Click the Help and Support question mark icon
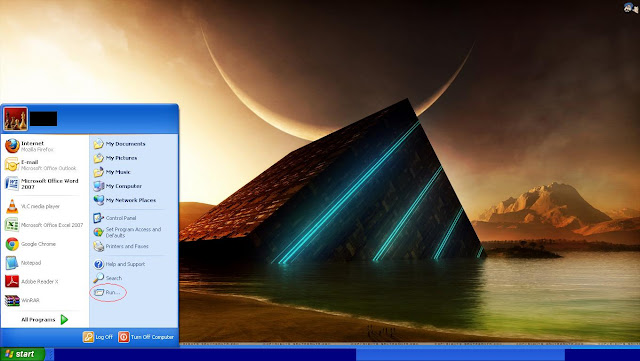 click(98, 264)
